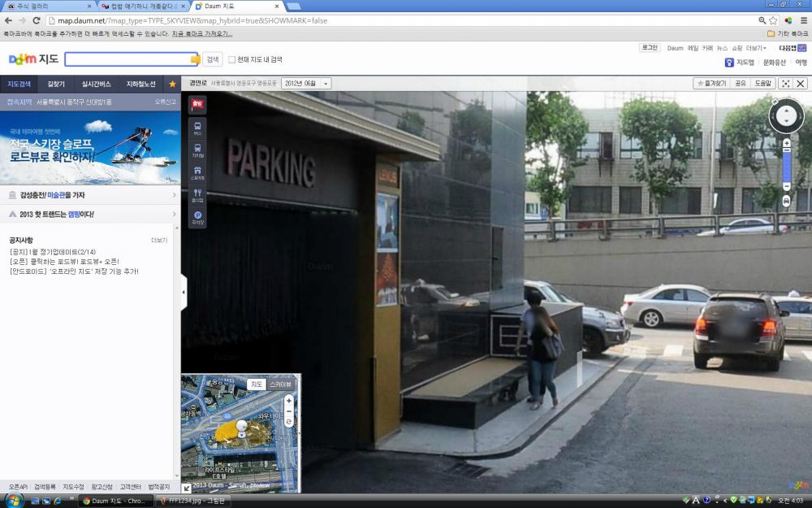The image size is (812, 508).
Task: Zoom out the roadview with minus button
Action: click(x=786, y=186)
